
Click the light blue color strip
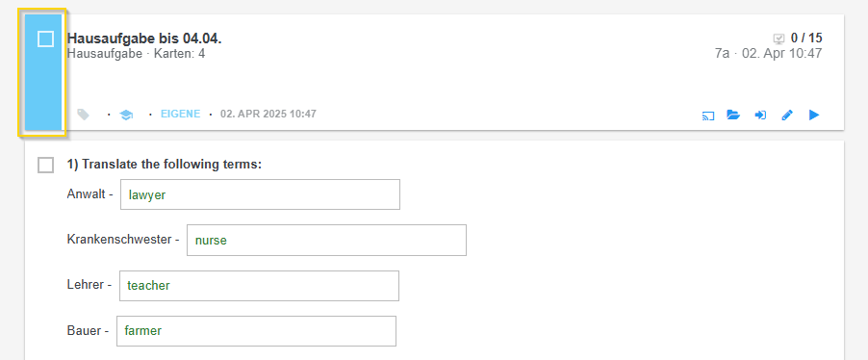(x=43, y=72)
